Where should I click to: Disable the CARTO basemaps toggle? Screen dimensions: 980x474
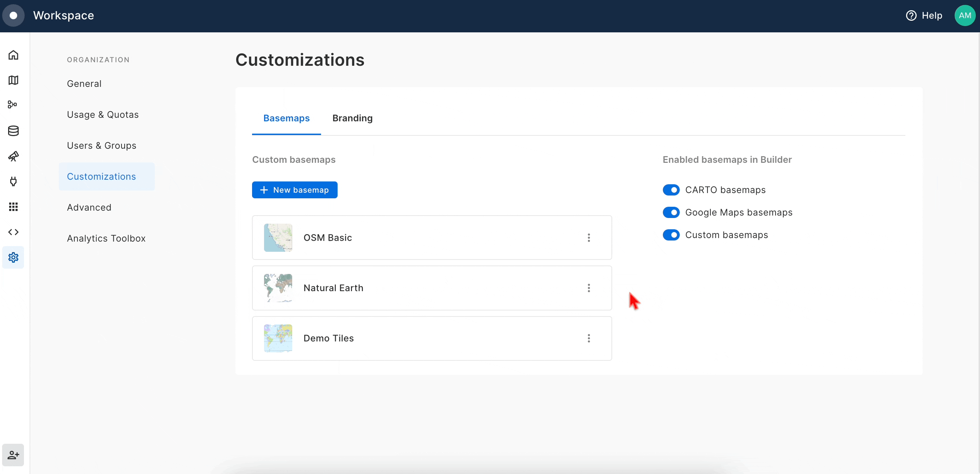671,190
